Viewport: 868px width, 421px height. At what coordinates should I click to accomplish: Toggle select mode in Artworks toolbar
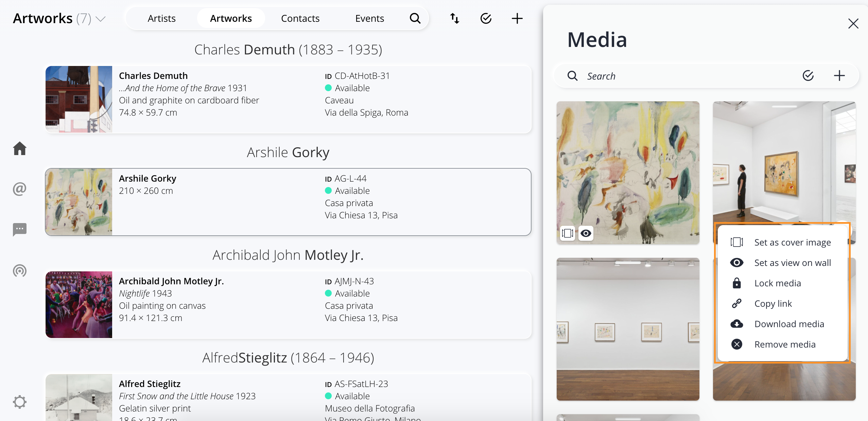(486, 18)
